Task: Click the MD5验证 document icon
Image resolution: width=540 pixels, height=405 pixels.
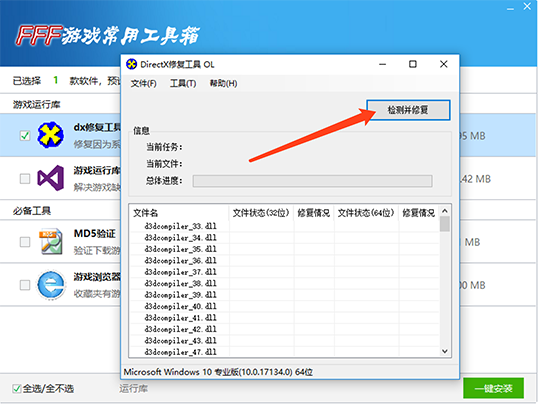Action: pyautogui.click(x=51, y=241)
